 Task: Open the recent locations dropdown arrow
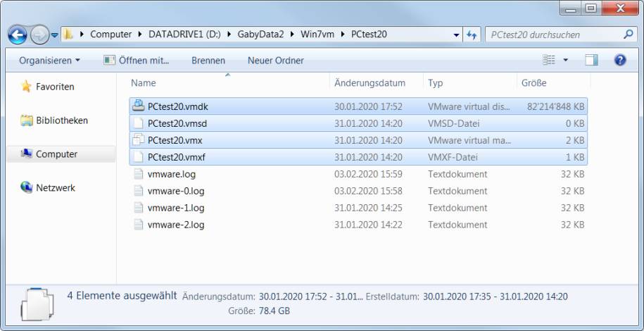coord(54,36)
